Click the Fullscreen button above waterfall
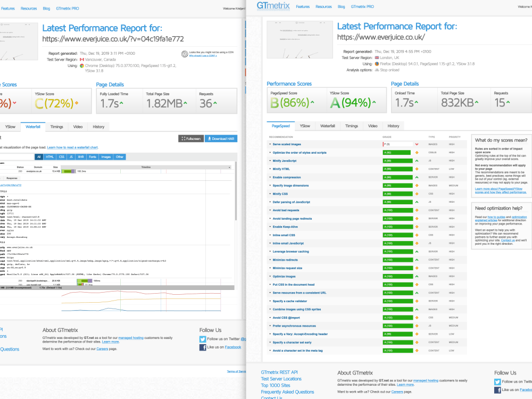This screenshot has height=399, width=532. (191, 139)
